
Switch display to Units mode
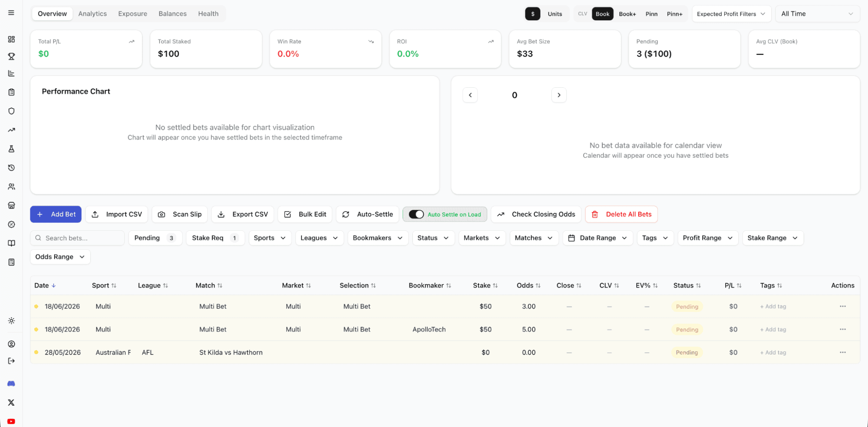554,14
